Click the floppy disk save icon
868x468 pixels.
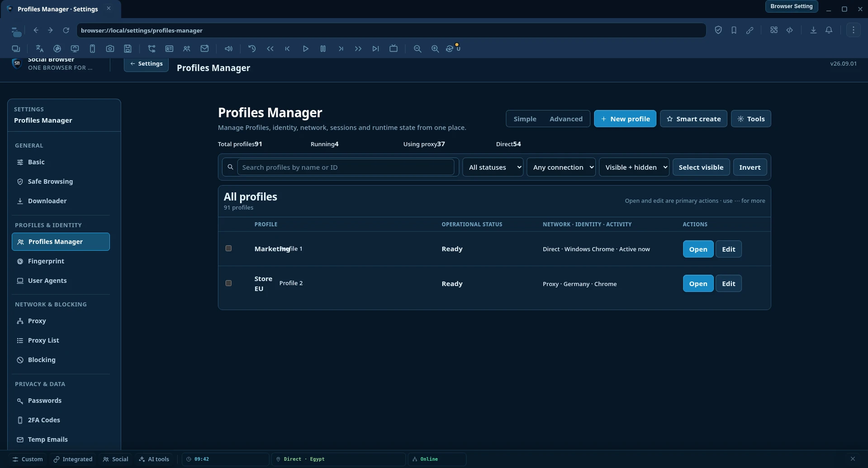click(x=128, y=48)
